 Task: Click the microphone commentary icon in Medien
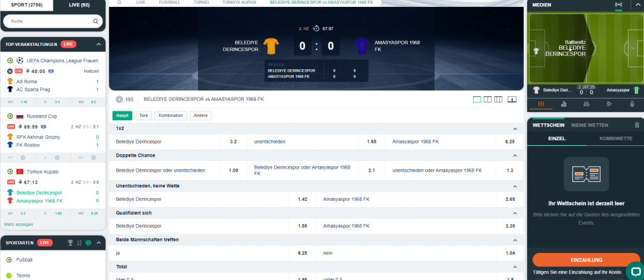(632, 104)
